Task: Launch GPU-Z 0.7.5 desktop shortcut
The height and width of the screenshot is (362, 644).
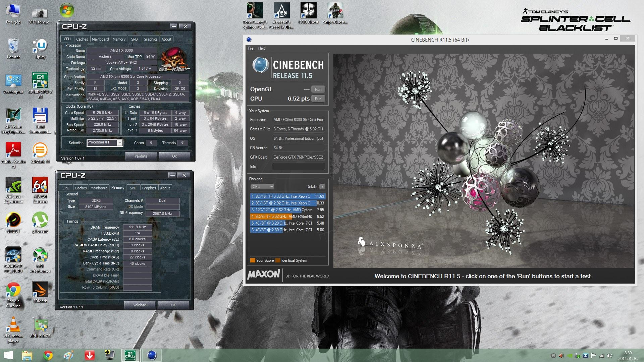Action: (40, 328)
